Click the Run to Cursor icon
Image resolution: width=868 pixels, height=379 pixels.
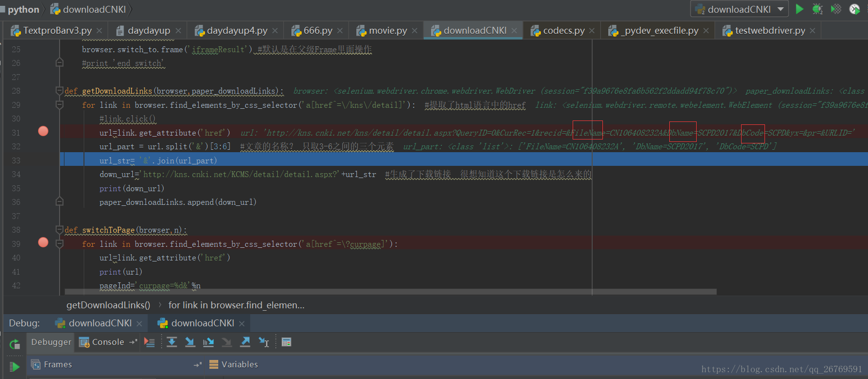pyautogui.click(x=264, y=342)
